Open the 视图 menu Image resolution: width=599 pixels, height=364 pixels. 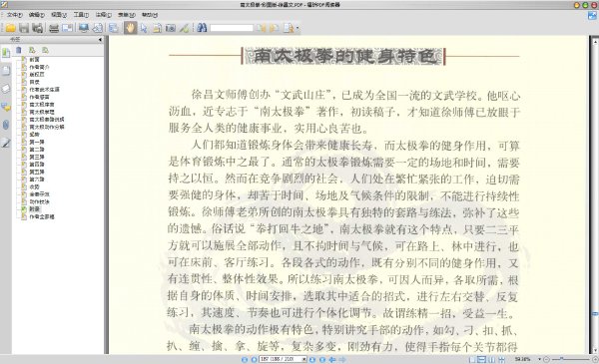pos(59,15)
